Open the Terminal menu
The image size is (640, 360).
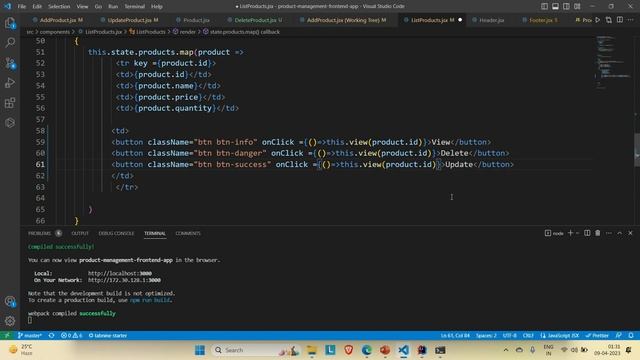pyautogui.click(x=135, y=7)
